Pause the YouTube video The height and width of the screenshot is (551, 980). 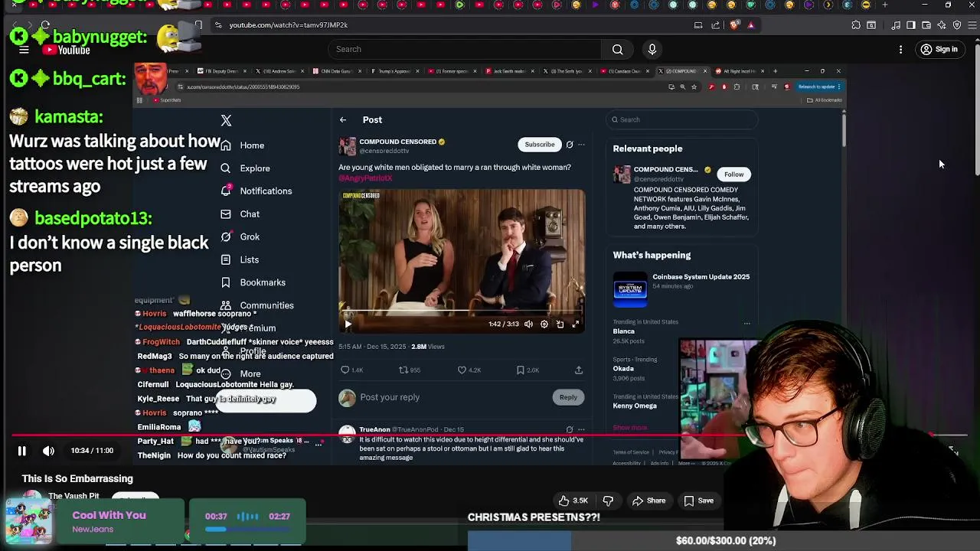tap(21, 451)
